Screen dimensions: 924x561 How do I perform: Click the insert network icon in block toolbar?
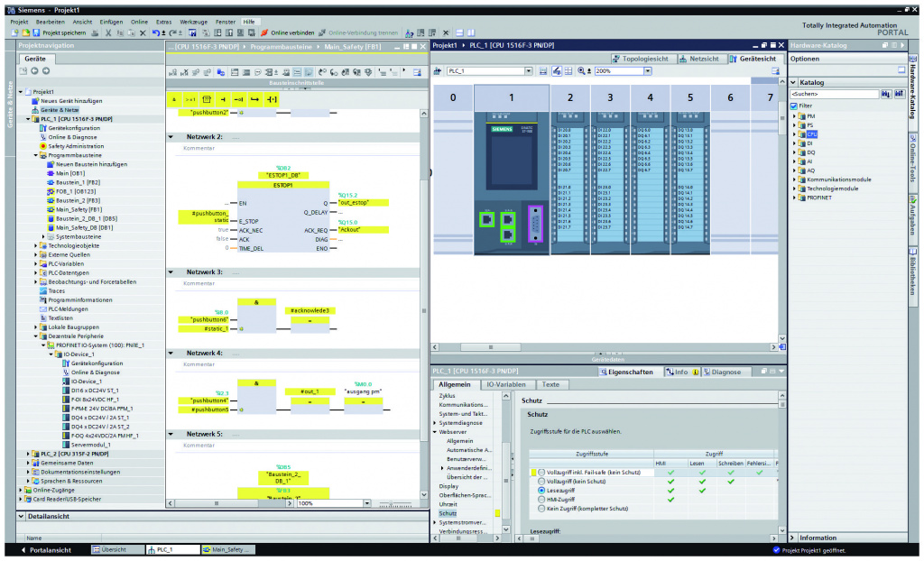[x=172, y=72]
